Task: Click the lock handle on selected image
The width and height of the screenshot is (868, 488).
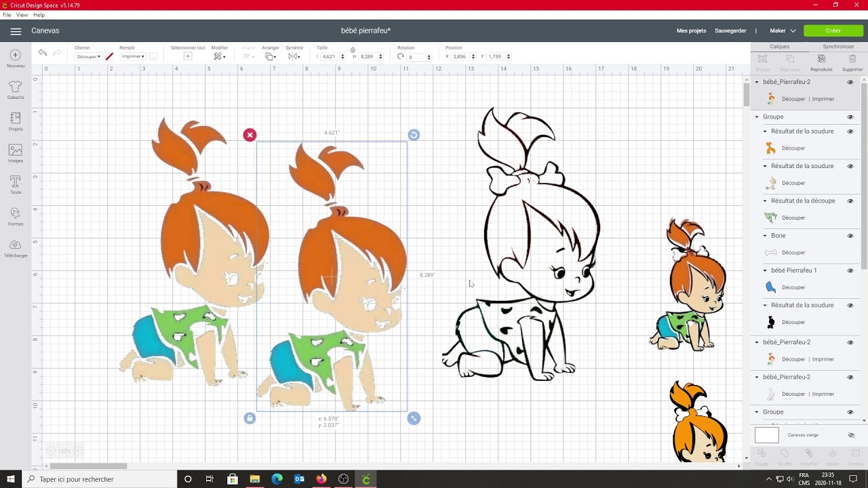Action: point(250,418)
